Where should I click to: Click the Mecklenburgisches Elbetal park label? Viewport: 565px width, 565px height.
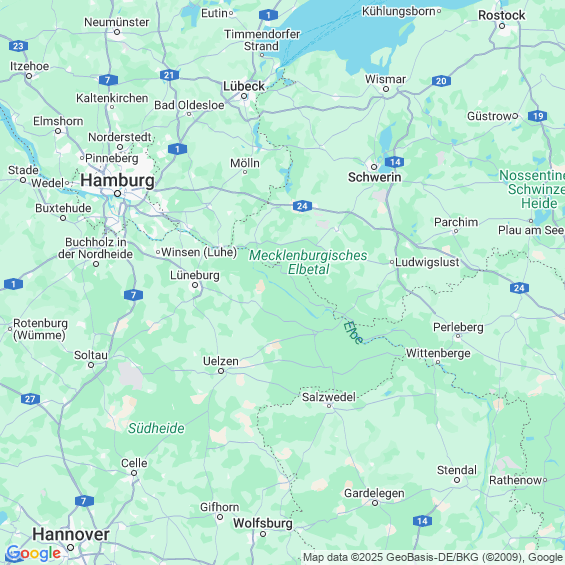click(308, 262)
